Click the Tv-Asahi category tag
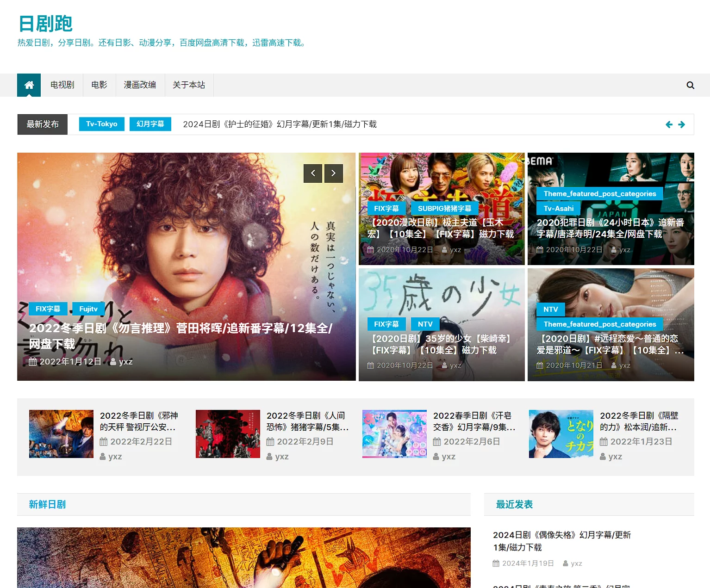710x588 pixels. (558, 208)
